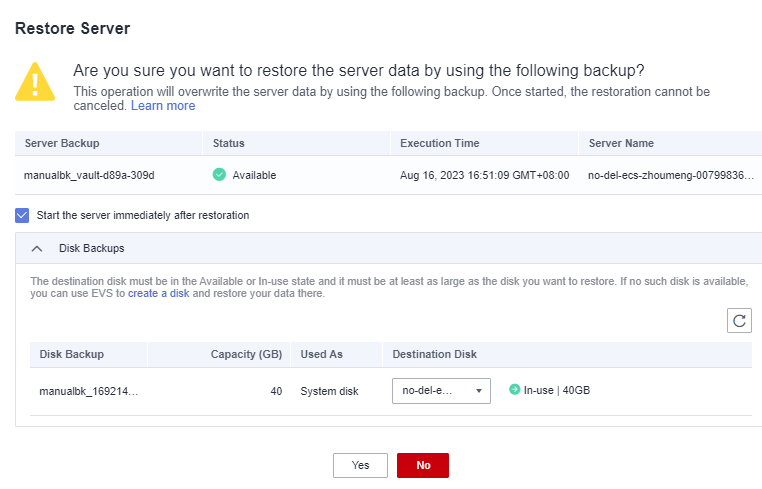Click the Status column header

pos(229,143)
